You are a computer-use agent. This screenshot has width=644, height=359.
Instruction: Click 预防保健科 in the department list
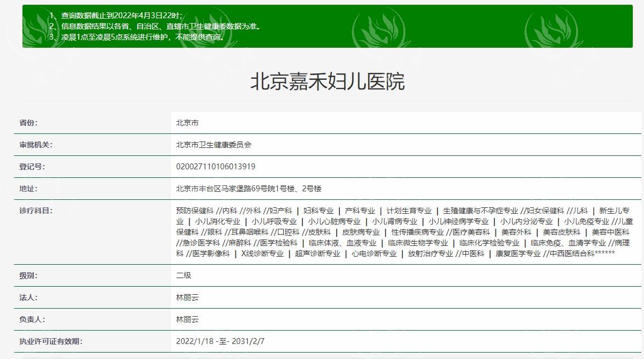(195, 211)
